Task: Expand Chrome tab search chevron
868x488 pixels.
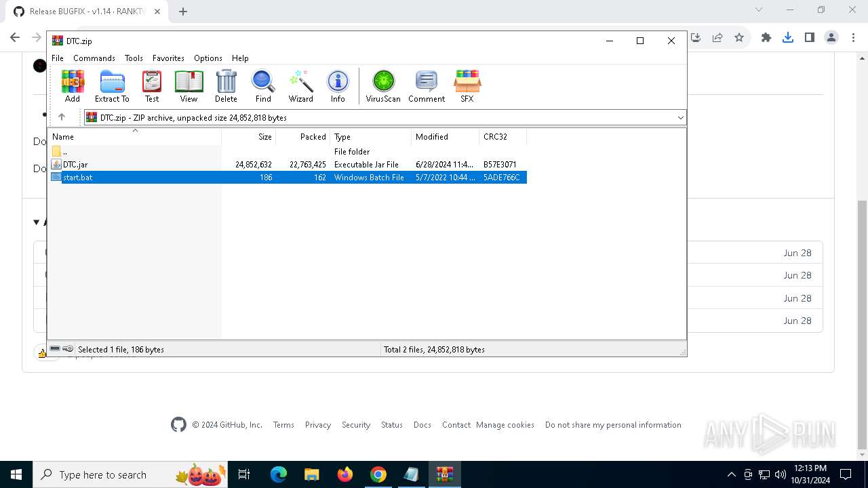Action: click(759, 9)
